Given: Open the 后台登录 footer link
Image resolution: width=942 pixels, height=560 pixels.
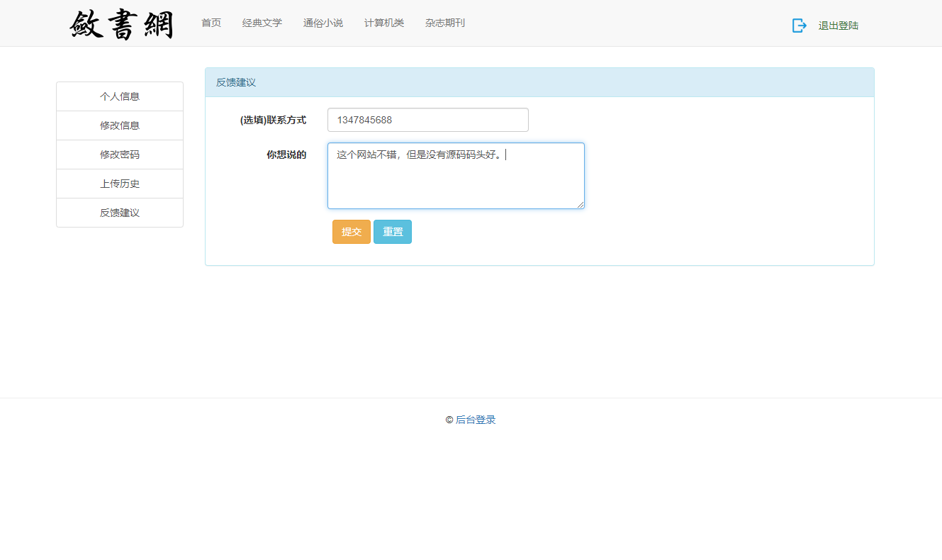Looking at the screenshot, I should click(x=476, y=419).
